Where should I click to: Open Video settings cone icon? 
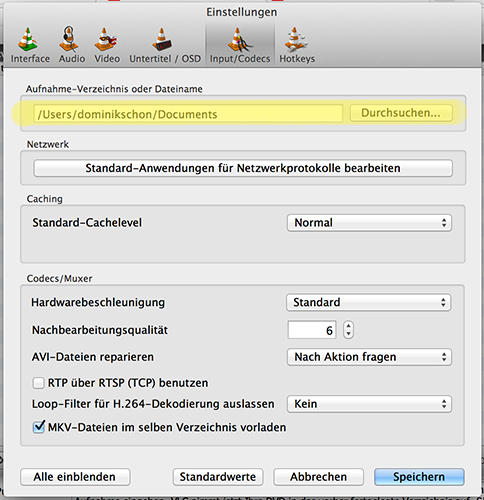[106, 39]
